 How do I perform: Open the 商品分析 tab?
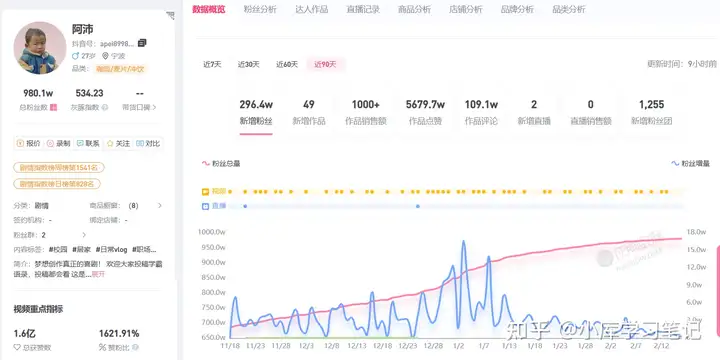pyautogui.click(x=414, y=10)
